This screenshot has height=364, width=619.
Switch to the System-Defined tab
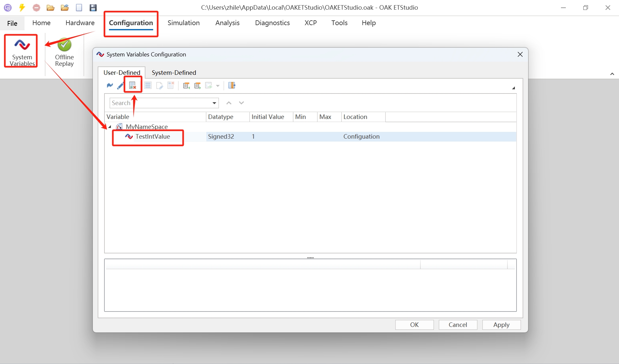174,73
